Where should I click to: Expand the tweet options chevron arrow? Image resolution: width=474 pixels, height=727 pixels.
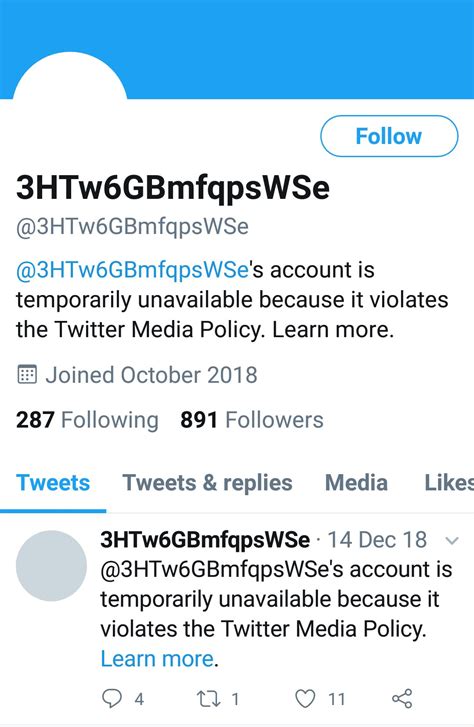pos(452,540)
